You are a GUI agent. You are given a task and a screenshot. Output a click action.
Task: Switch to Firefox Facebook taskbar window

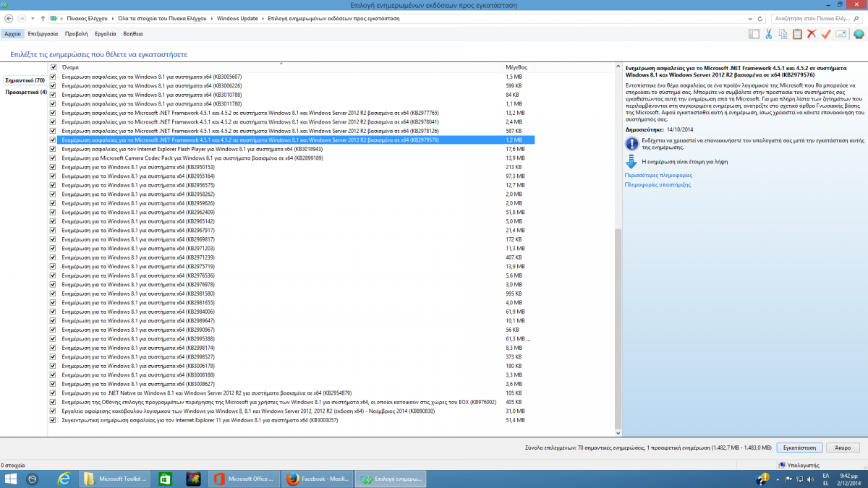click(317, 479)
